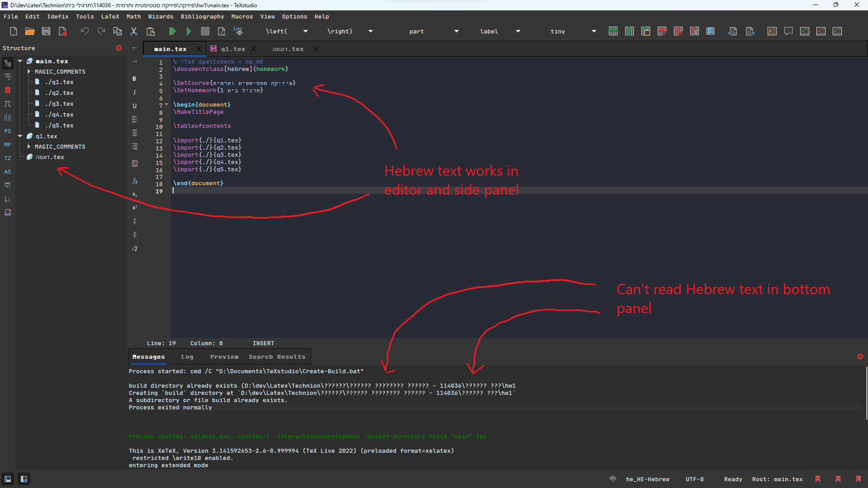Insert a math formula with the fx icon
The height and width of the screenshot is (488, 868).
[x=134, y=181]
